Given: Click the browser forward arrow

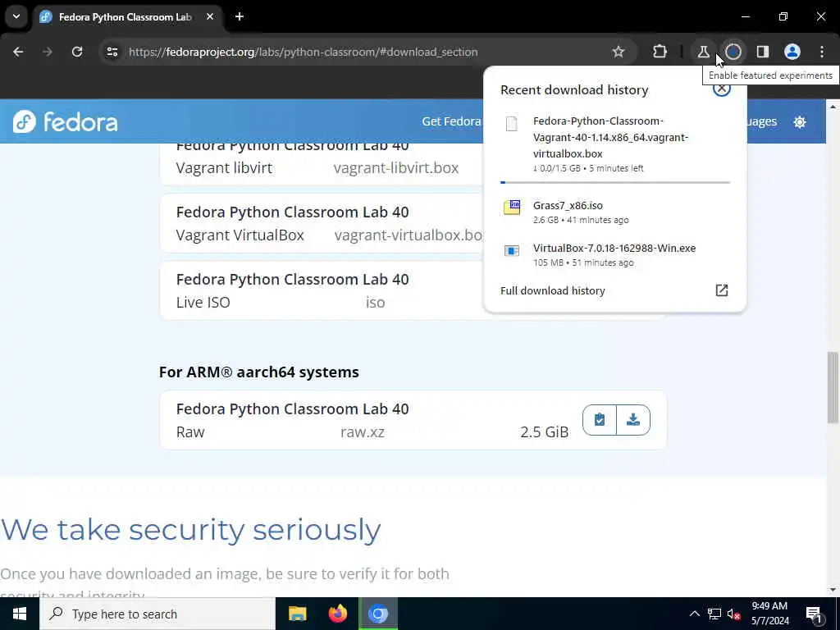Looking at the screenshot, I should pos(48,52).
